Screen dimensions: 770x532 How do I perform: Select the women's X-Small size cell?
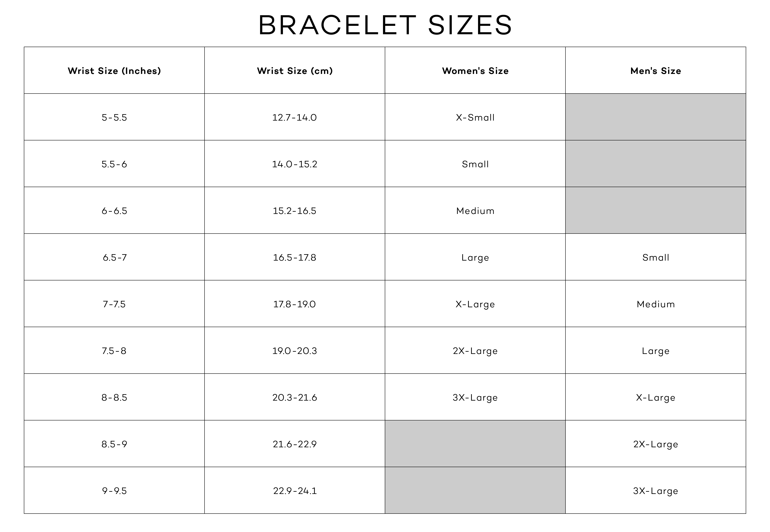pyautogui.click(x=475, y=117)
